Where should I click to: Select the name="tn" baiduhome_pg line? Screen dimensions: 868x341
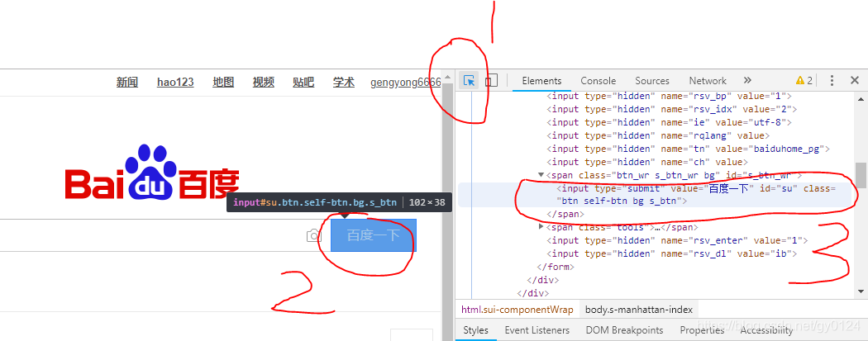(689, 149)
